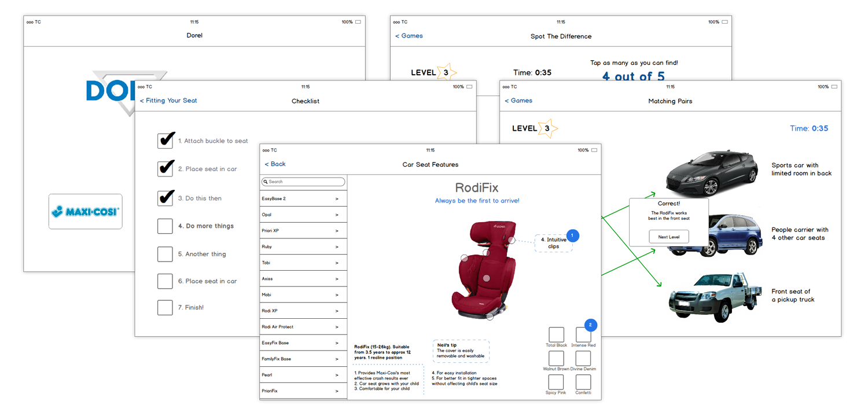Open Opal in the product list
The width and height of the screenshot is (868, 416).
(x=303, y=215)
